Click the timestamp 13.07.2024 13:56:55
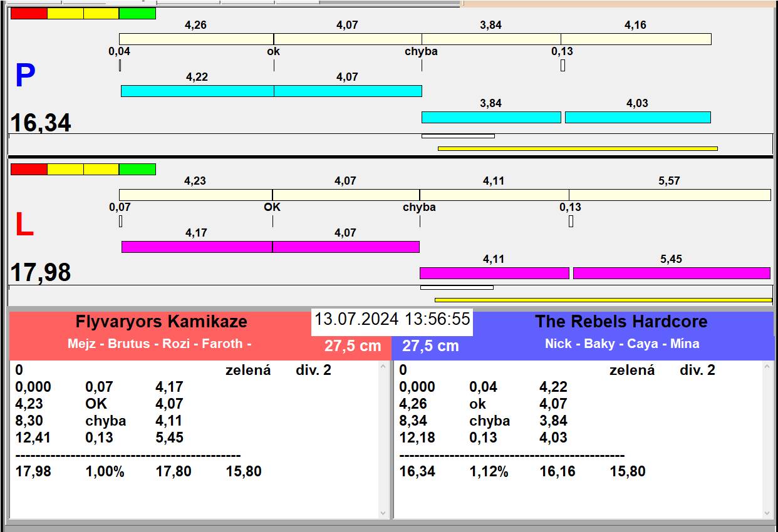Screen dimensions: 778x532 coord(392,319)
